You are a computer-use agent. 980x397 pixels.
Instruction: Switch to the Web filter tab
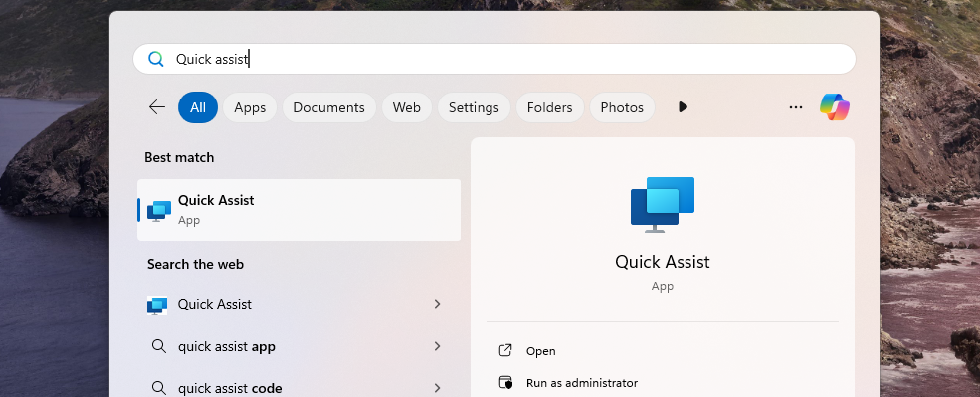click(x=406, y=107)
